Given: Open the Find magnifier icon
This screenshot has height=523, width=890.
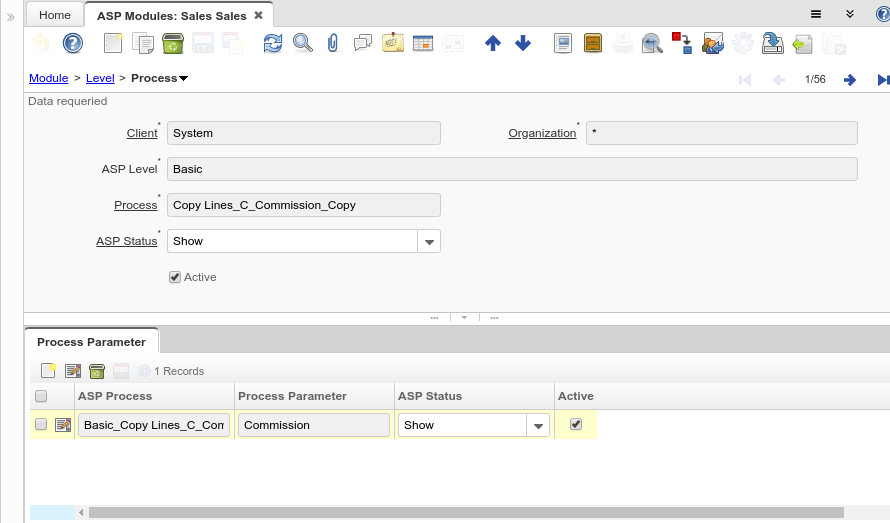Looking at the screenshot, I should [x=302, y=43].
